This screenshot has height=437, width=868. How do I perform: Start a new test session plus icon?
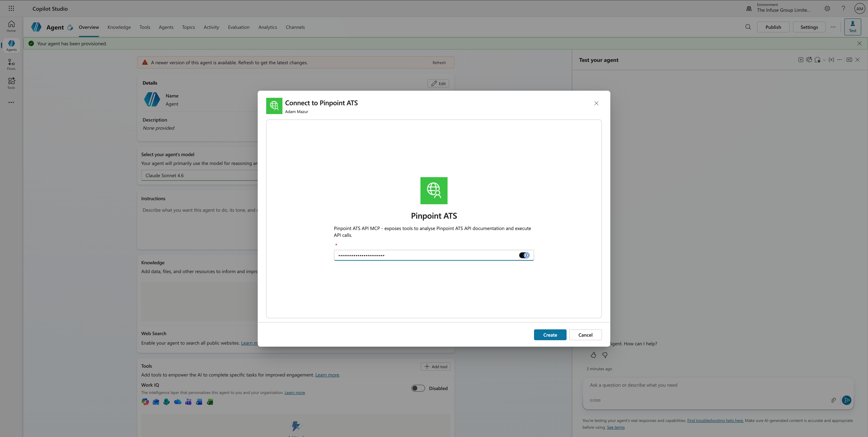point(801,60)
